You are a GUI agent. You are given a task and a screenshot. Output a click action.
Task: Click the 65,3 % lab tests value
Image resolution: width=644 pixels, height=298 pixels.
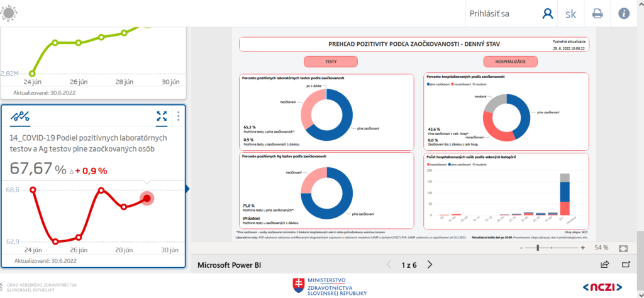point(249,127)
